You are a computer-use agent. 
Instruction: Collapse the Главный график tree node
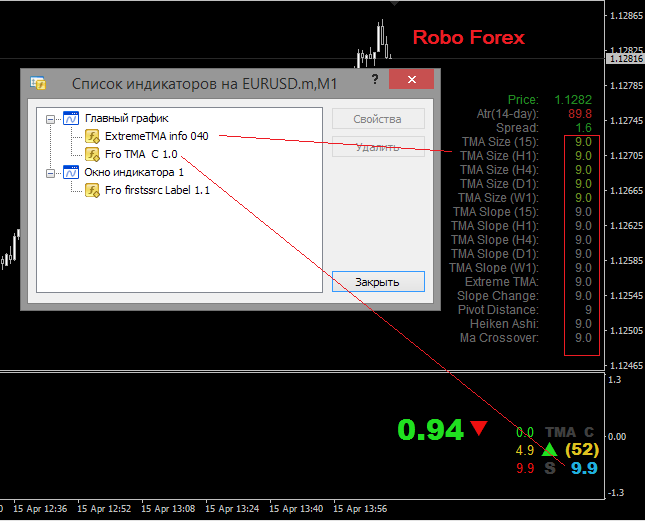(50, 119)
